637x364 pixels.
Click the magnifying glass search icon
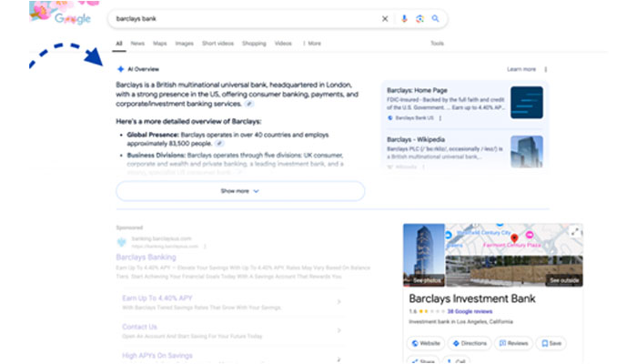click(x=436, y=18)
